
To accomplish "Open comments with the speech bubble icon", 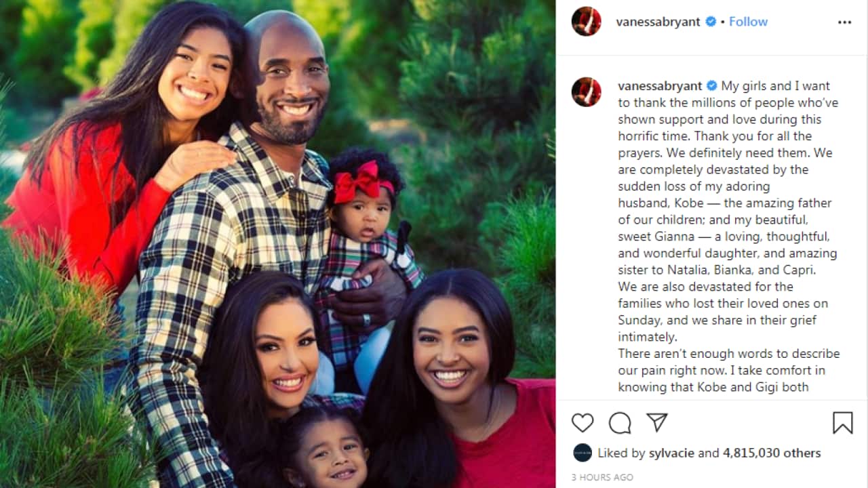I will pyautogui.click(x=620, y=423).
